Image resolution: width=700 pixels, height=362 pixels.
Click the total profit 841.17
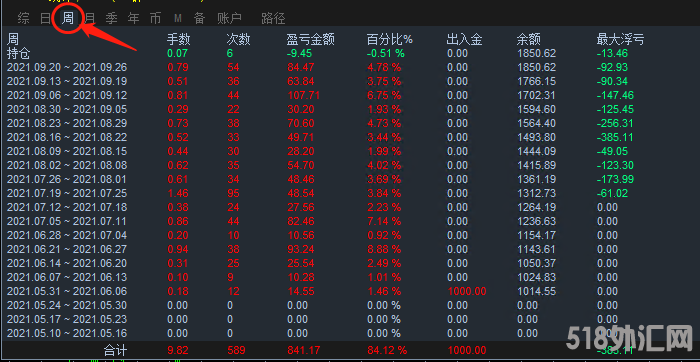click(303, 350)
